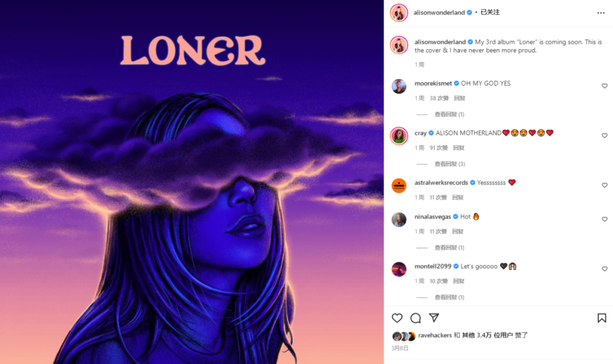Image resolution: width=613 pixels, height=364 pixels.
Task: Click the Loner album cover image
Action: pos(192,182)
